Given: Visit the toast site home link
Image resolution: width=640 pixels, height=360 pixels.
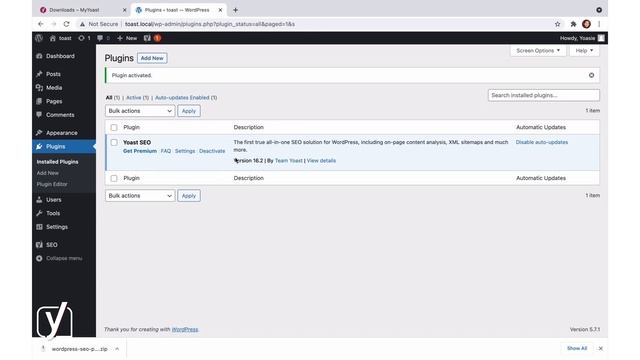Looking at the screenshot, I should point(60,38).
